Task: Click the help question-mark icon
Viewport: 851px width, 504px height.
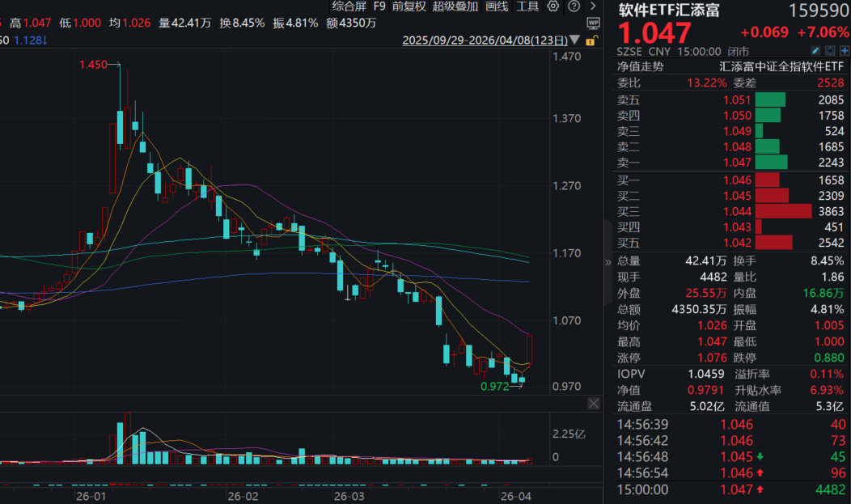Action: [574, 6]
